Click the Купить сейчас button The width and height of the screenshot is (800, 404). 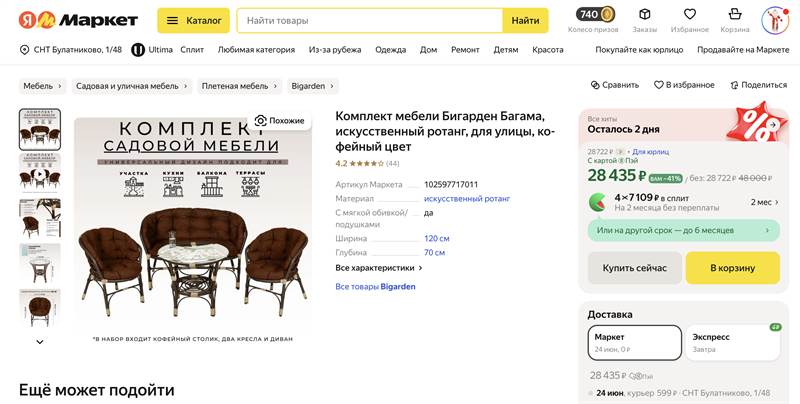(635, 268)
